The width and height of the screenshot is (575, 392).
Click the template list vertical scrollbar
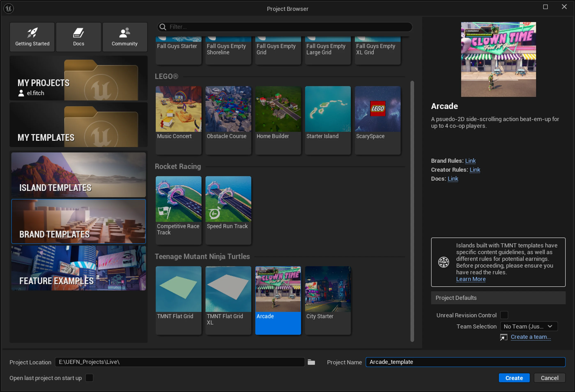tap(412, 211)
